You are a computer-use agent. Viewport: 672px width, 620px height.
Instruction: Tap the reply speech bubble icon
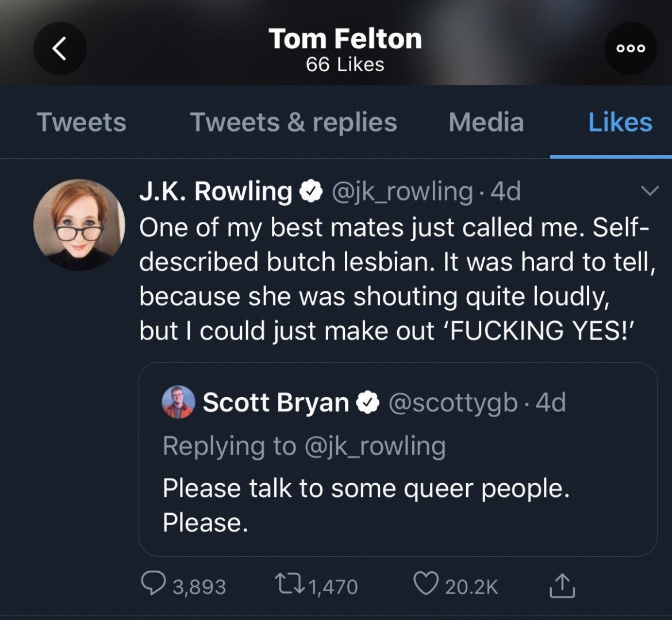click(x=152, y=585)
